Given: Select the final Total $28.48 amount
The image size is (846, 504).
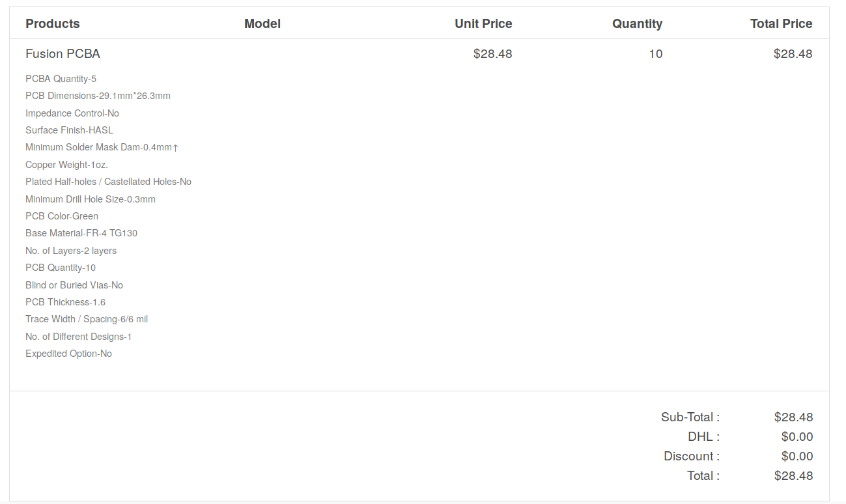Looking at the screenshot, I should click(x=793, y=476).
